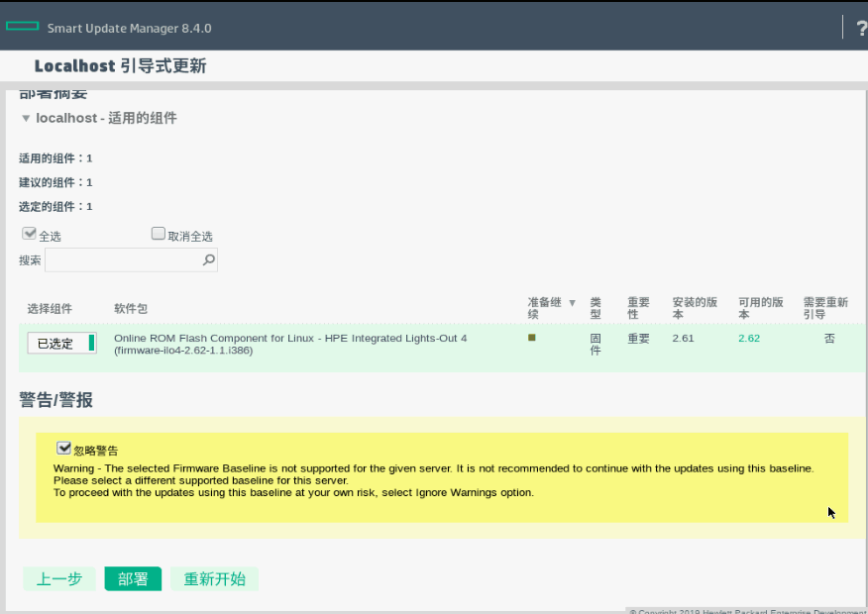Collapse the localhost 适用的组件 section

point(26,118)
